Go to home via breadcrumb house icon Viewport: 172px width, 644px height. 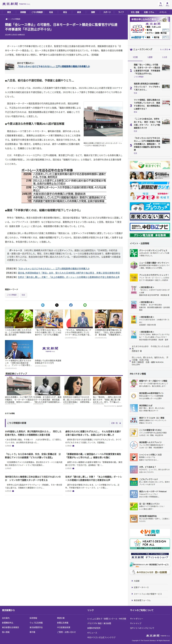pos(7,19)
